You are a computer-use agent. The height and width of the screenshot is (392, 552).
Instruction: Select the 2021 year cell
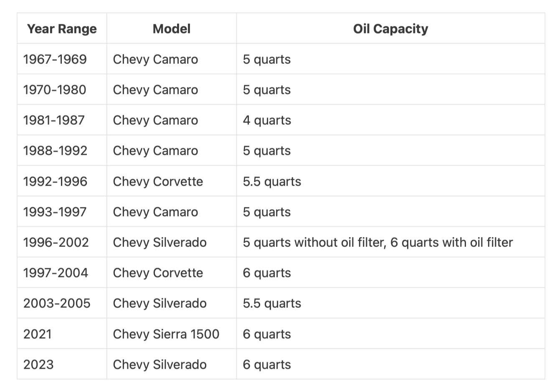click(38, 334)
